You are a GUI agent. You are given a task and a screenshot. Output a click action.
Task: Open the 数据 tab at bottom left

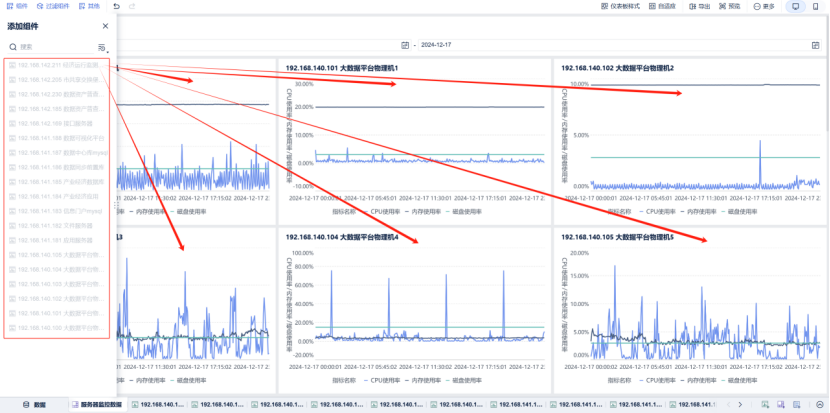[34, 405]
